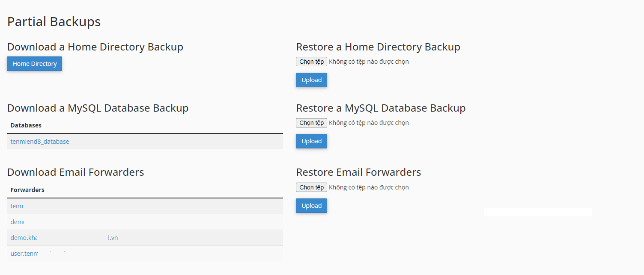Click the Forwarders column header
The width and height of the screenshot is (644, 275).
click(x=27, y=190)
